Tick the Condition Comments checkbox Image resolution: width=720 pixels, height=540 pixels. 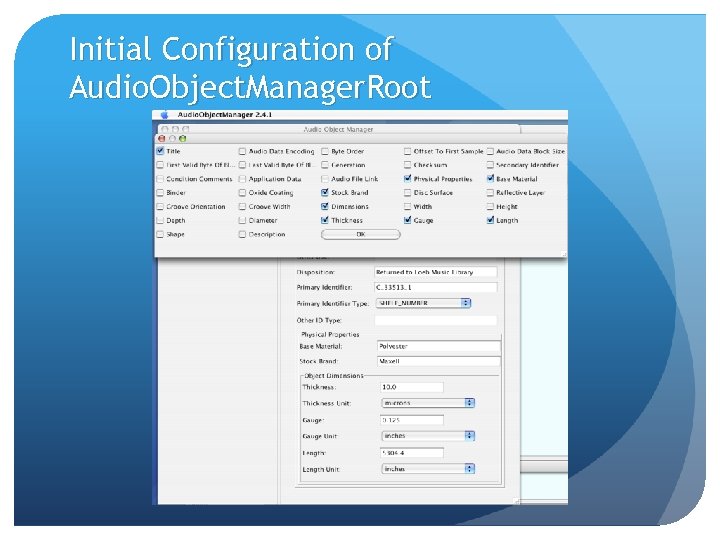160,179
